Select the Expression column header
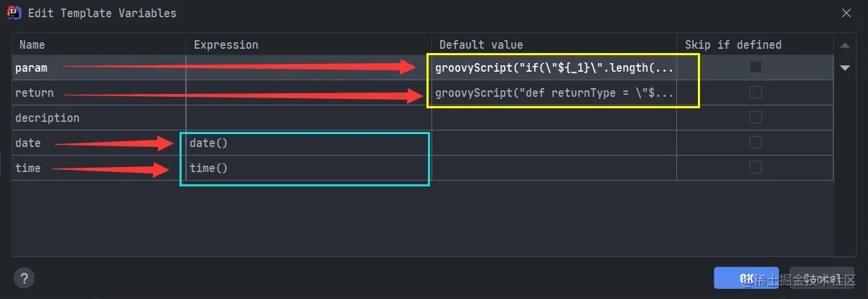Screen dimensions: 868x299 (x=309, y=44)
